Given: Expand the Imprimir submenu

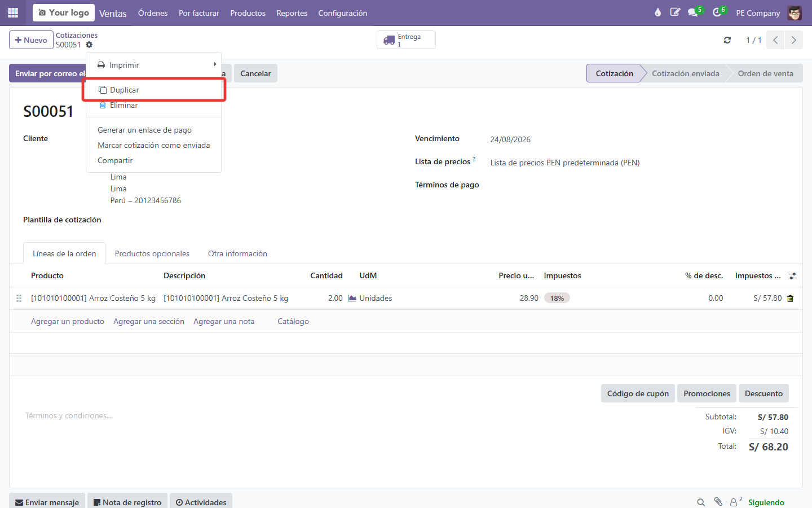Looking at the screenshot, I should (x=153, y=65).
